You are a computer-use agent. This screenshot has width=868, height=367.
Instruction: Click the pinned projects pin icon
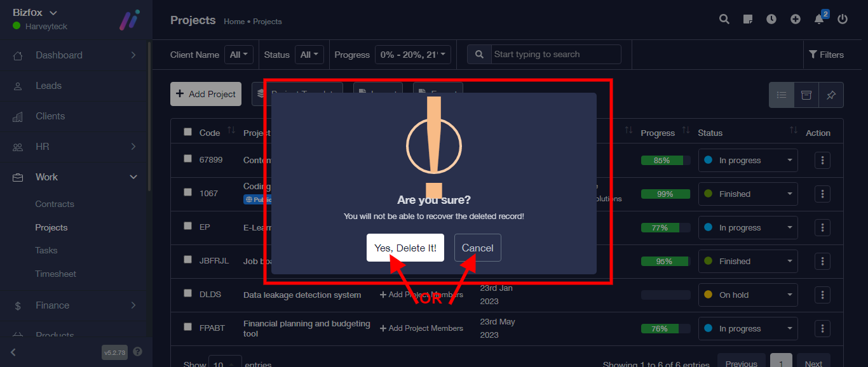(831, 95)
